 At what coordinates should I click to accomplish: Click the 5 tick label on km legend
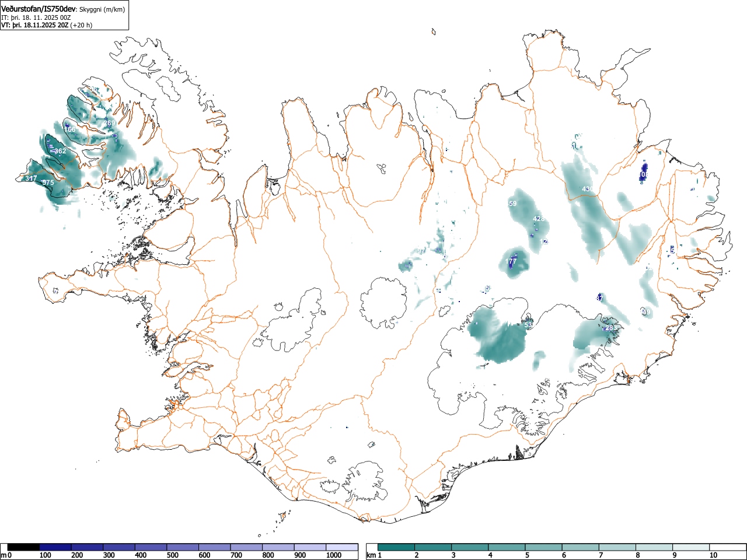click(526, 555)
